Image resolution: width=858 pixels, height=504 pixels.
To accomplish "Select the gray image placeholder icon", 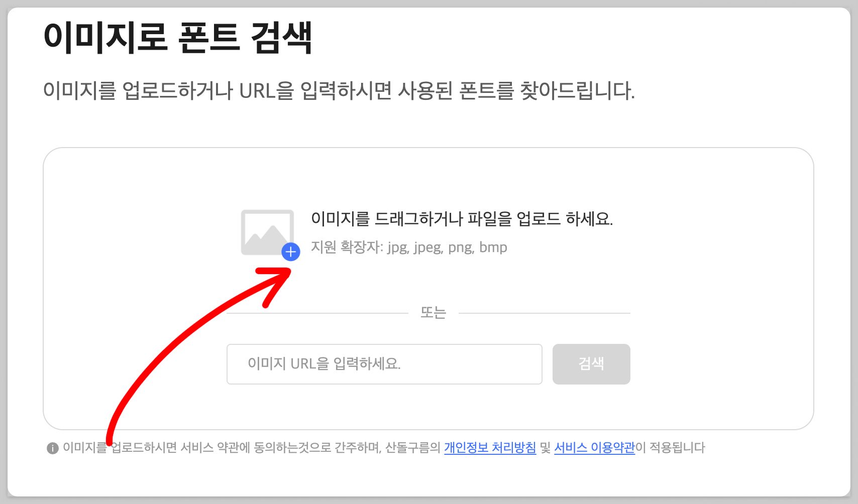I will pos(267,232).
